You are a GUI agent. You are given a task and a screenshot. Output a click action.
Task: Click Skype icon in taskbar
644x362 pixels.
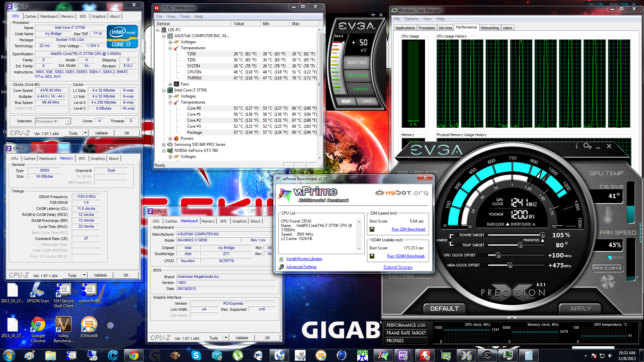click(x=196, y=355)
